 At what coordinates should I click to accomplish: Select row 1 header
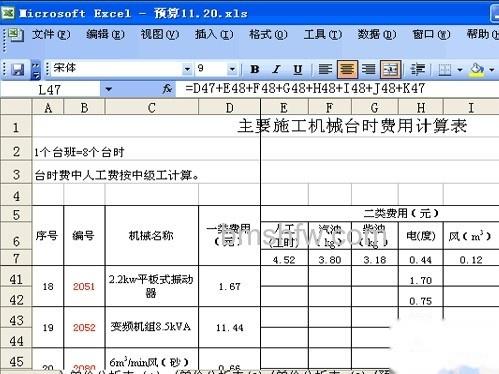(16, 127)
